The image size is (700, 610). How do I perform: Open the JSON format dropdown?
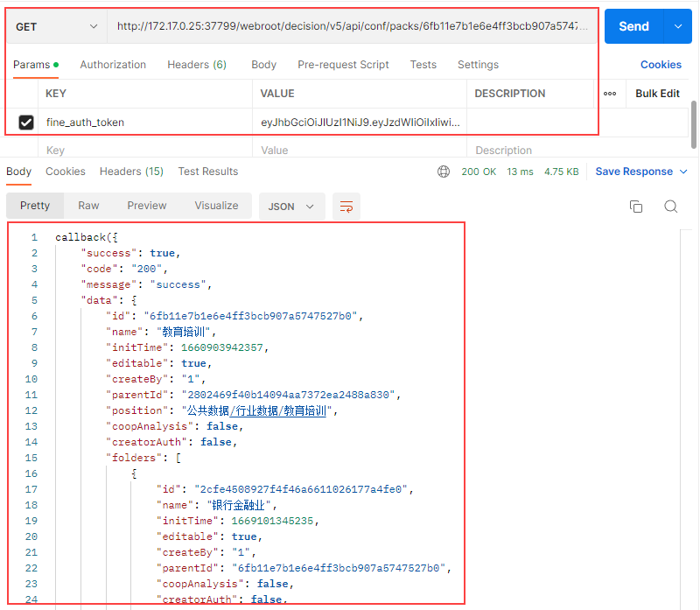tap(291, 207)
